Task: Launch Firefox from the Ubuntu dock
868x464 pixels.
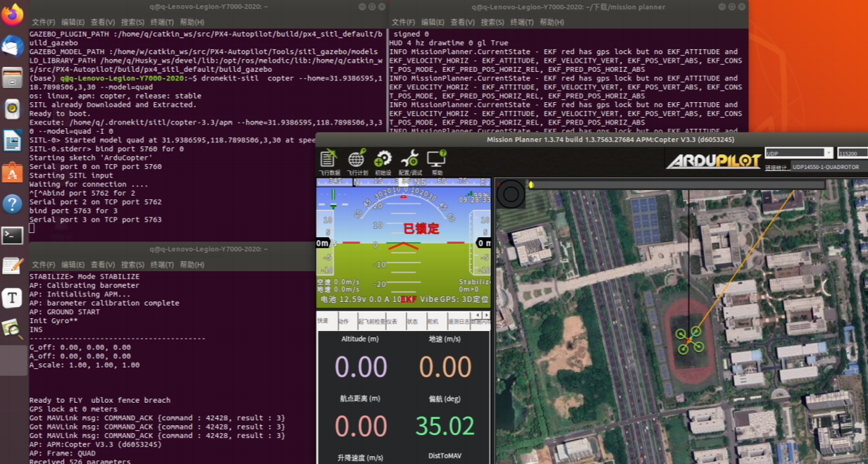Action: pos(12,14)
